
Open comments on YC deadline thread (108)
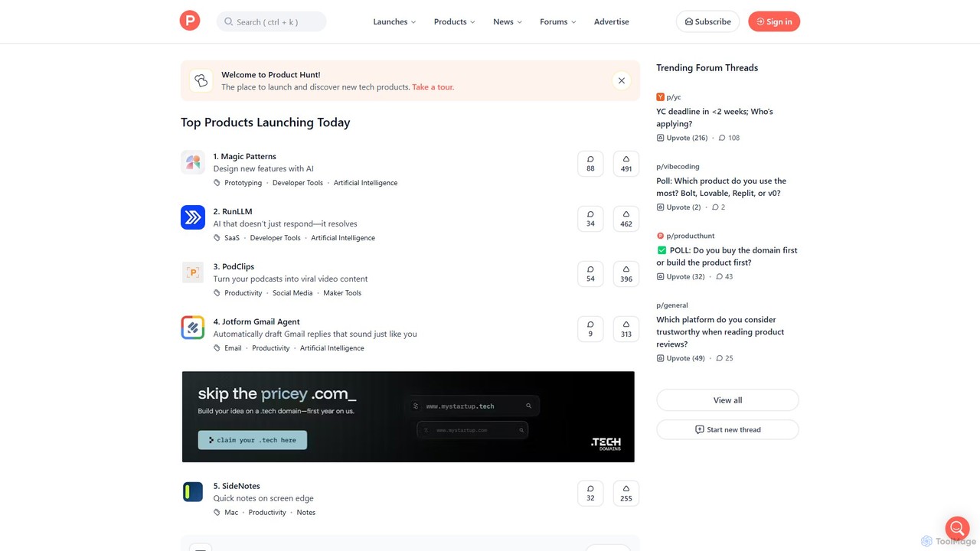729,138
